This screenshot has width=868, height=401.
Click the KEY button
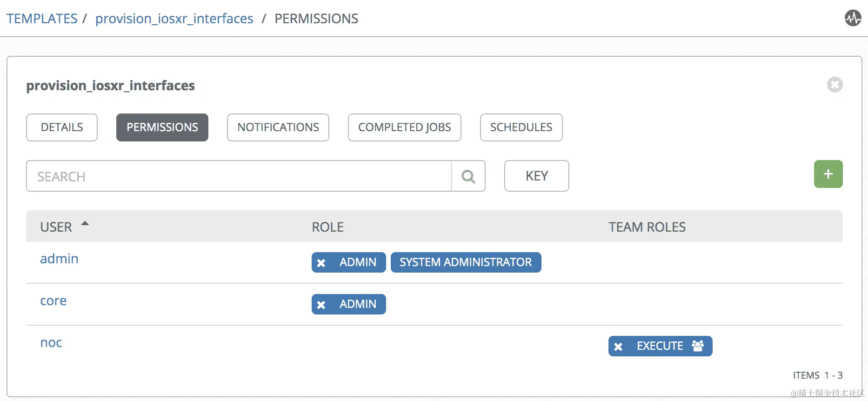(x=536, y=176)
